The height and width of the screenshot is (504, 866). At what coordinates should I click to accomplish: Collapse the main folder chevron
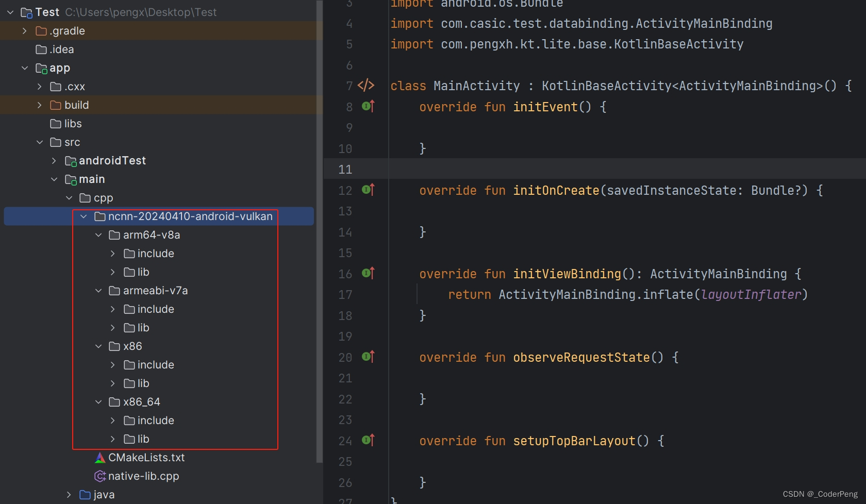54,179
